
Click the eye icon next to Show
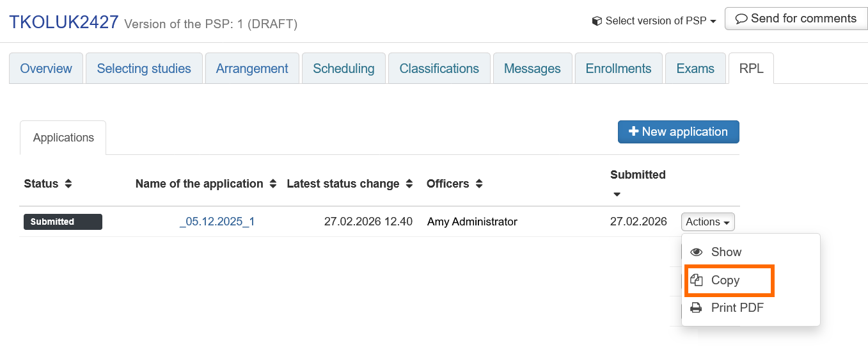click(697, 252)
